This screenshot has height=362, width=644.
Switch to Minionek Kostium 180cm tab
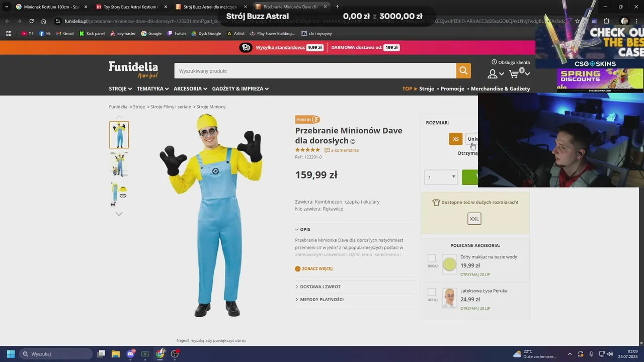[51, 7]
